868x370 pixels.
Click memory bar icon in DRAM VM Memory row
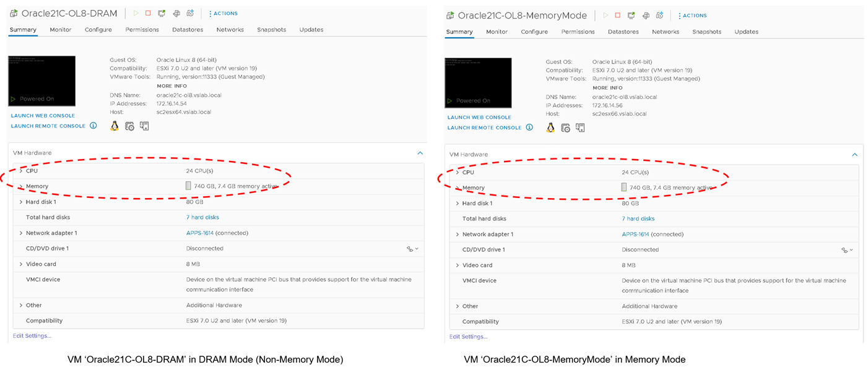(x=189, y=186)
